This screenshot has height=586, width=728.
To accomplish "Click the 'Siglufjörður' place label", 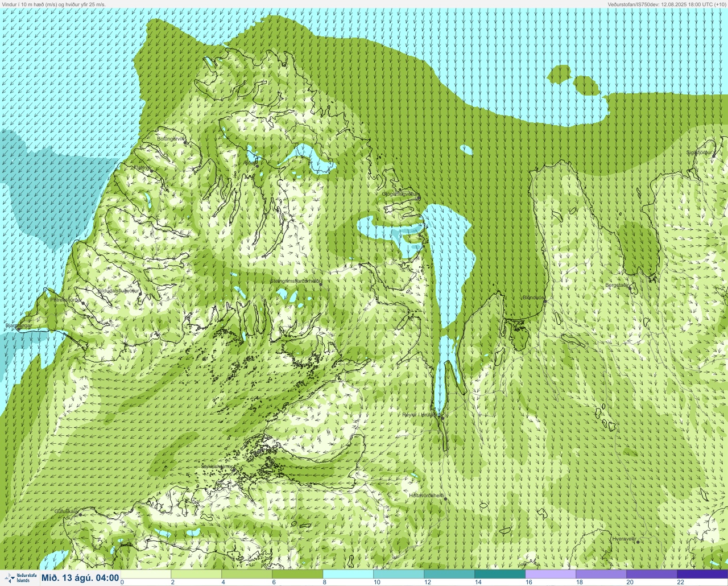I will click(x=700, y=152).
